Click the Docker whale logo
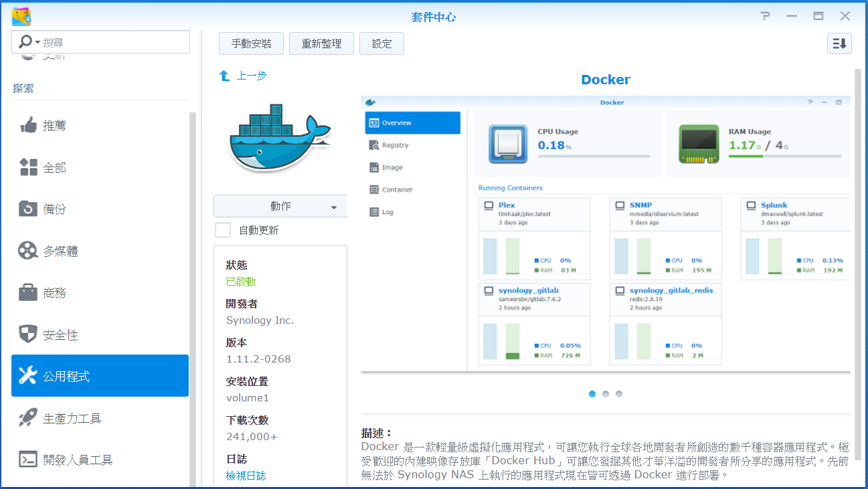The height and width of the screenshot is (489, 868). click(x=279, y=138)
